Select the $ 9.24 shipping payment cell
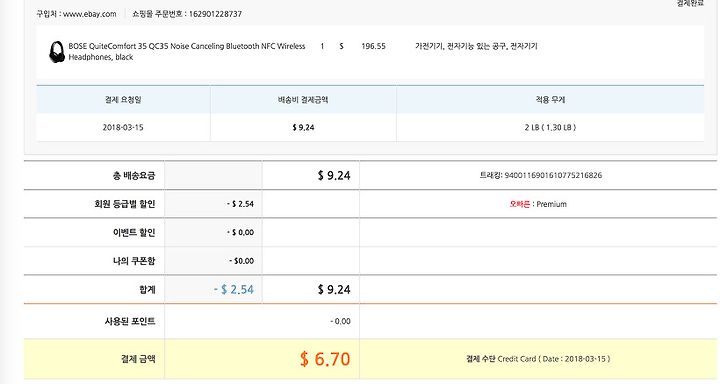This screenshot has height=384, width=720. tap(303, 127)
